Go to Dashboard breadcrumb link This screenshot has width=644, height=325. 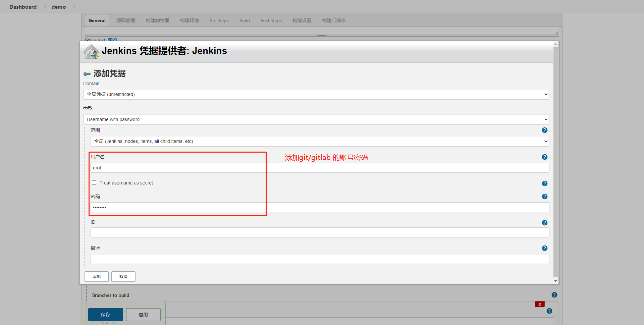[x=23, y=7]
